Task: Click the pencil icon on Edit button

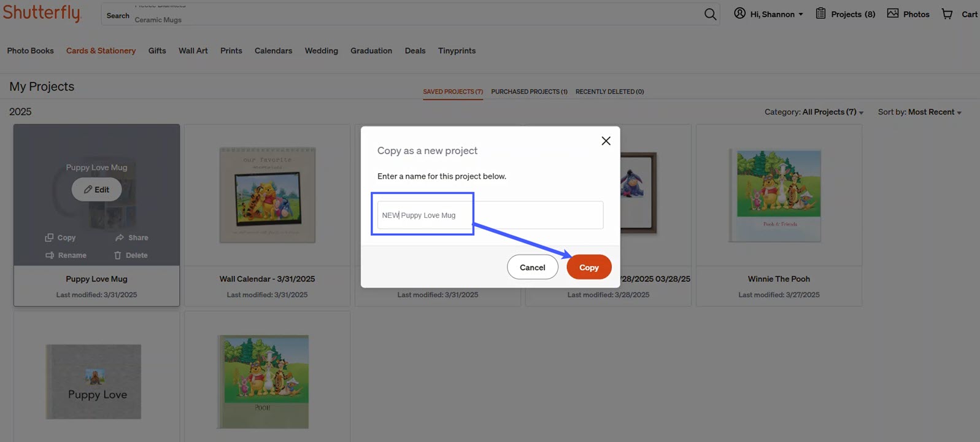Action: coord(88,190)
